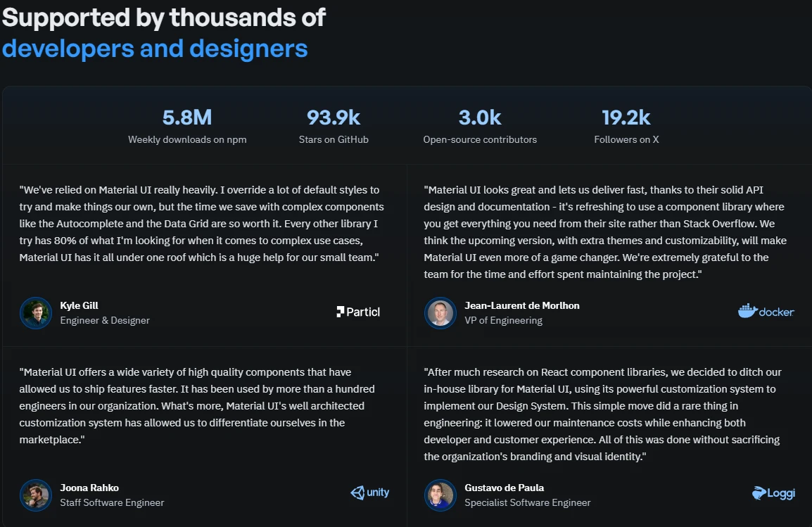This screenshot has width=812, height=527.
Task: Click the 'Stars on GitHub' label
Action: click(x=334, y=139)
